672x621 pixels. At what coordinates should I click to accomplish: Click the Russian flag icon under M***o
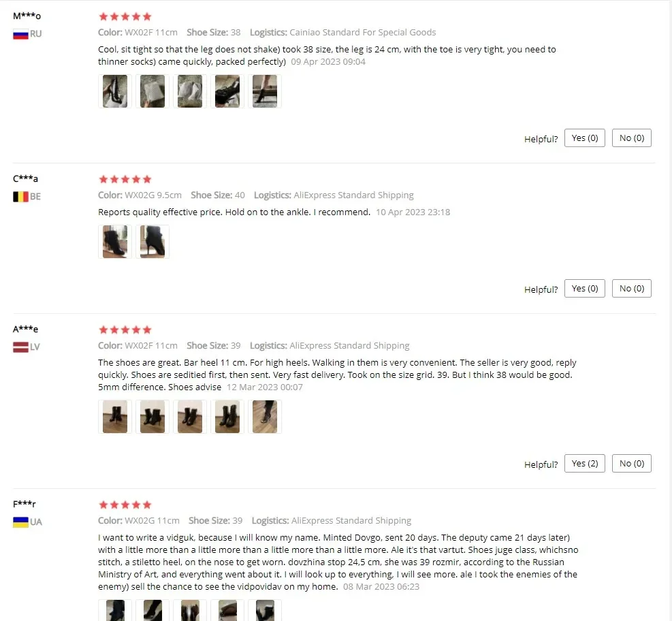point(20,34)
